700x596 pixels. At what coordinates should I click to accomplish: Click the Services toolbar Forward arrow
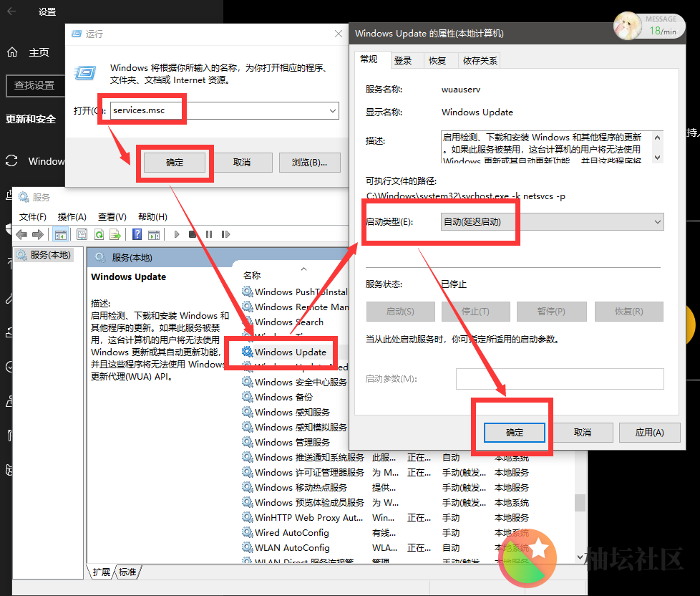tap(38, 234)
